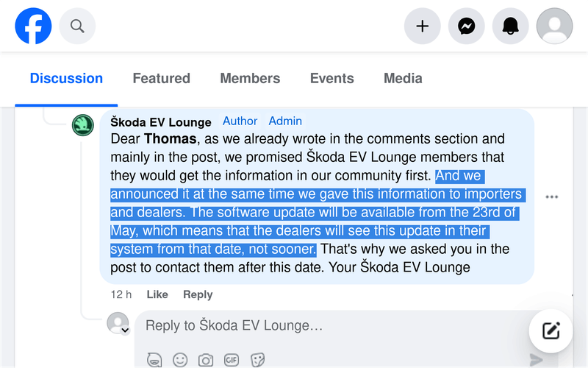Open the notifications bell
The width and height of the screenshot is (588, 368).
tap(510, 26)
